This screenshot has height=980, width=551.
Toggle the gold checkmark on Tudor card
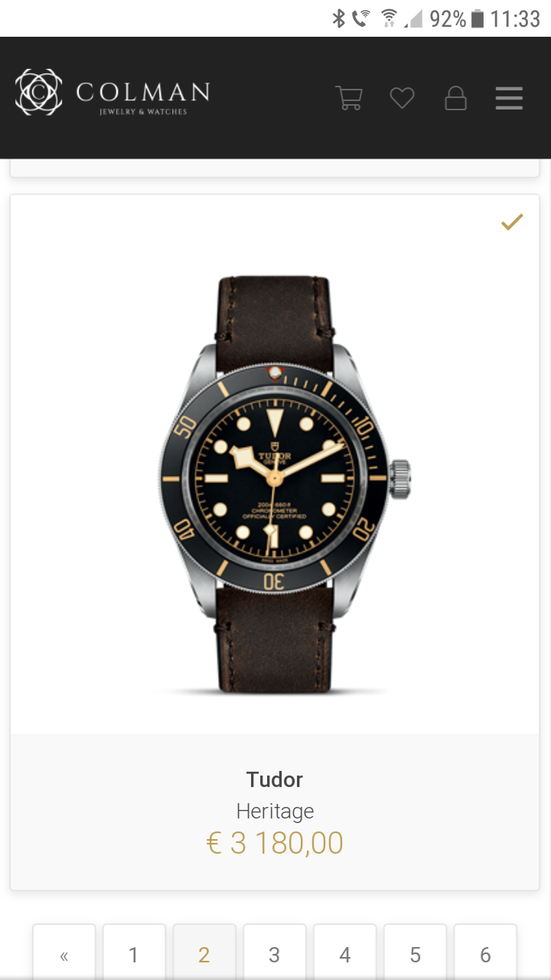click(512, 222)
